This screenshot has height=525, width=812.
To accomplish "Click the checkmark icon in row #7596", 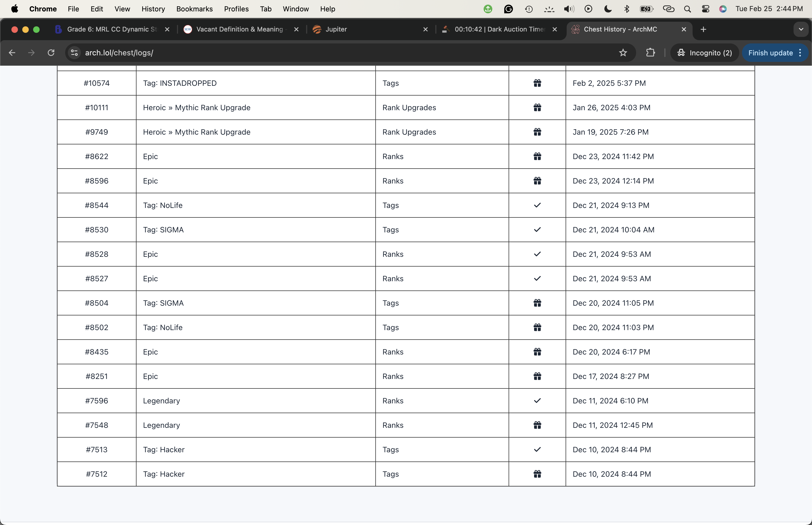I will 537,401.
